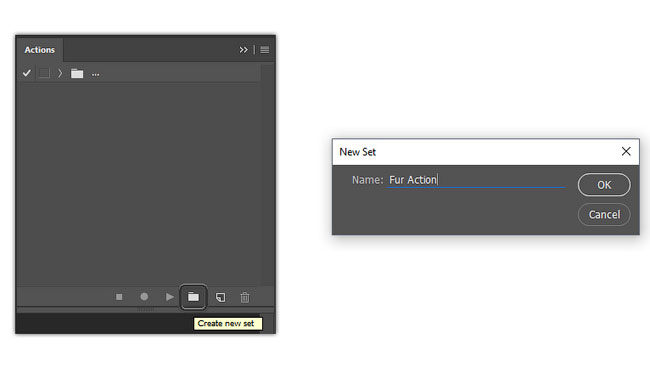Viewport: 650px width, 367px height.
Task: Open the Actions panel hamburger menu
Action: coord(264,50)
